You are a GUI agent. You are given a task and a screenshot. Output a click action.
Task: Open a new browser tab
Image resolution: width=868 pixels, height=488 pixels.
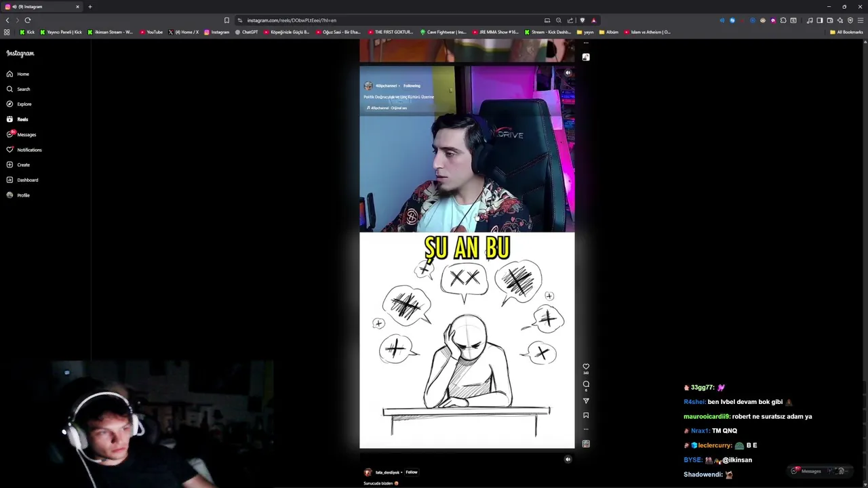coord(90,7)
